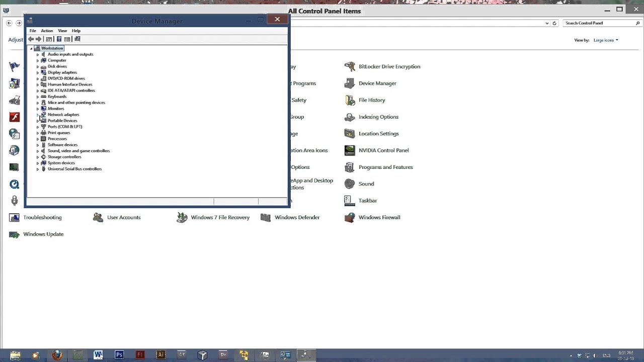
Task: Open the address bar history dropdown
Action: coord(547,23)
